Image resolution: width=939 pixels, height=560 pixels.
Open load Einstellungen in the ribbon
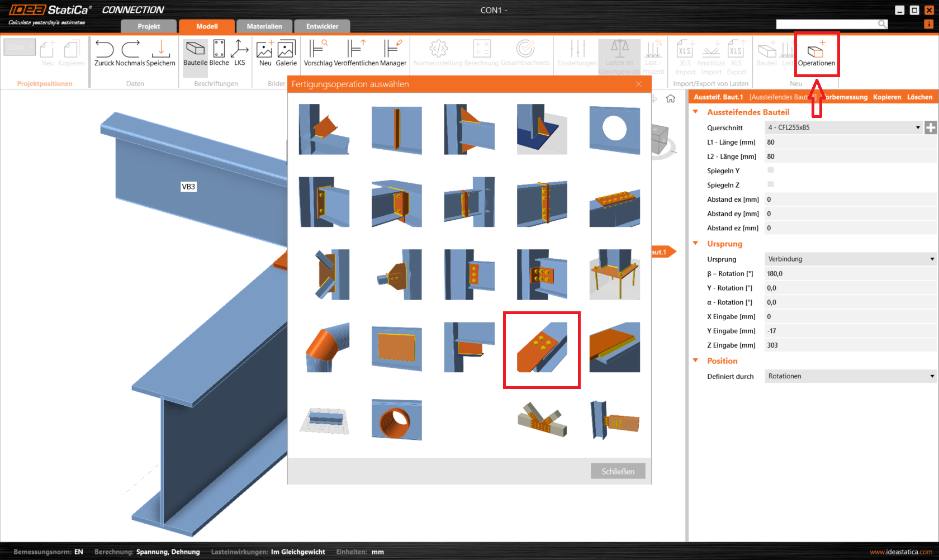pyautogui.click(x=577, y=53)
